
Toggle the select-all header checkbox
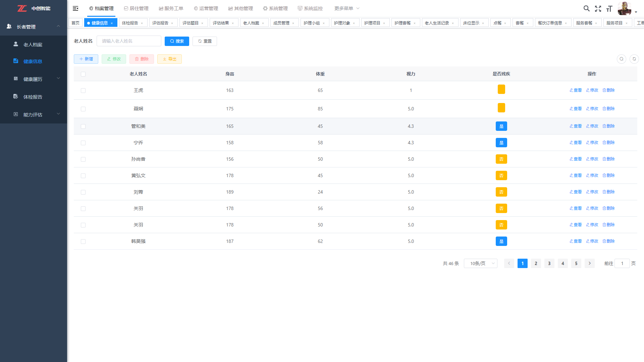coord(83,74)
